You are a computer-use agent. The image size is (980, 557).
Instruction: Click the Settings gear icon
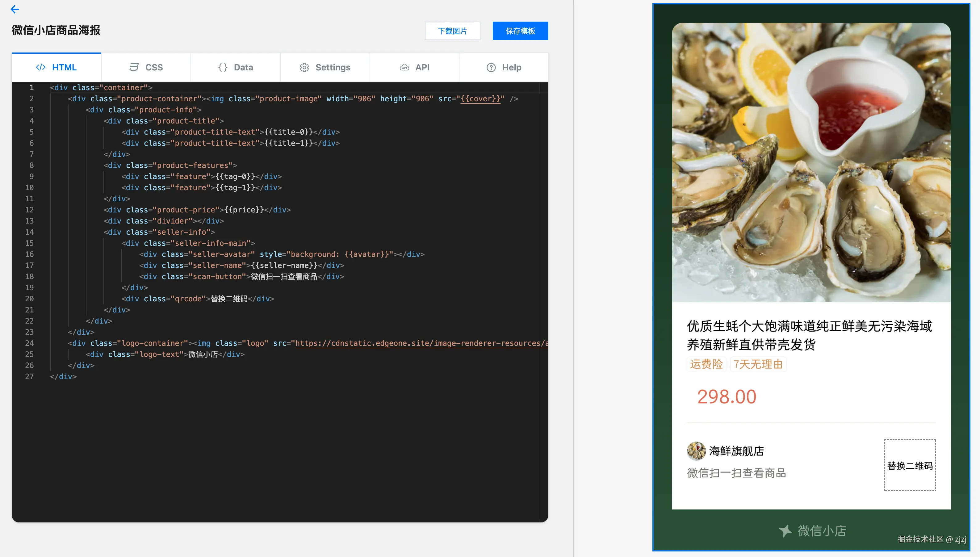tap(304, 67)
